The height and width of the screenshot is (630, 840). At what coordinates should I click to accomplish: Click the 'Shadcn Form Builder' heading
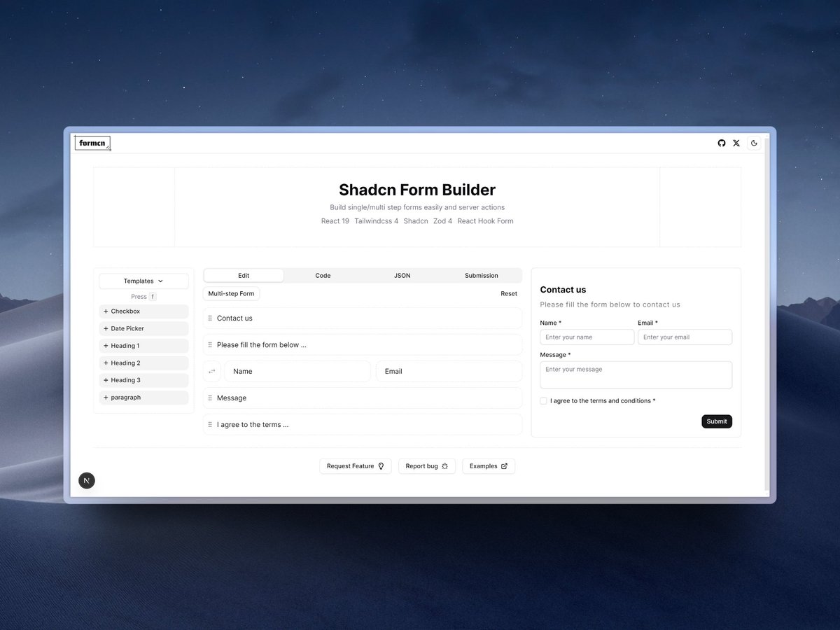pyautogui.click(x=417, y=190)
